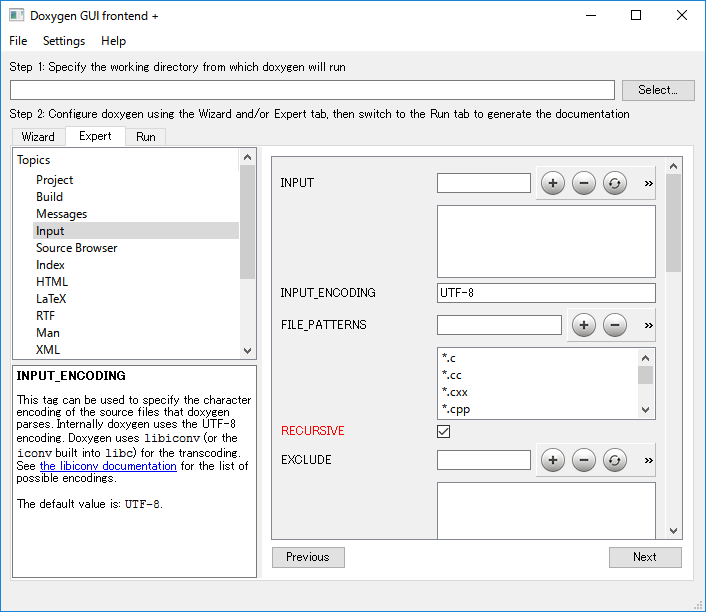This screenshot has width=706, height=612.
Task: Click the Previous button
Action: pyautogui.click(x=308, y=557)
